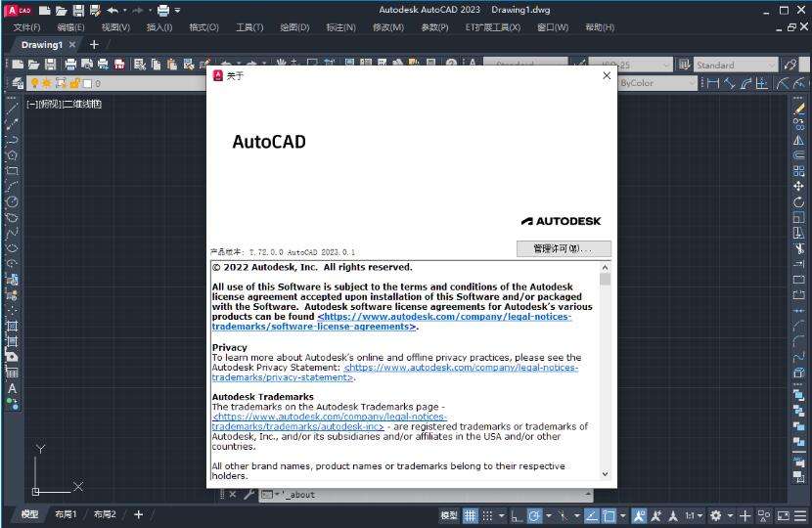Click the scroll down arrow in license text
The width and height of the screenshot is (812, 528).
pyautogui.click(x=605, y=473)
